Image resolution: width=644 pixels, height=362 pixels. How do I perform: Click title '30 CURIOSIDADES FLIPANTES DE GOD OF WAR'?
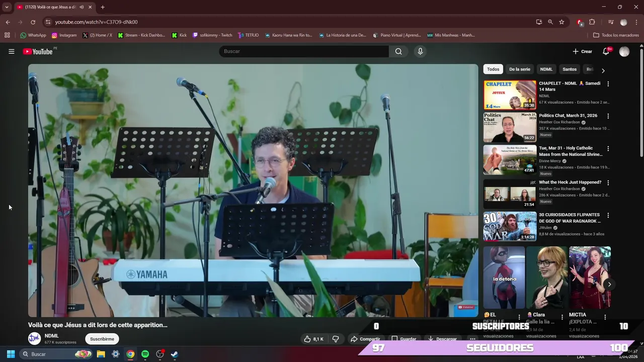coord(570,218)
